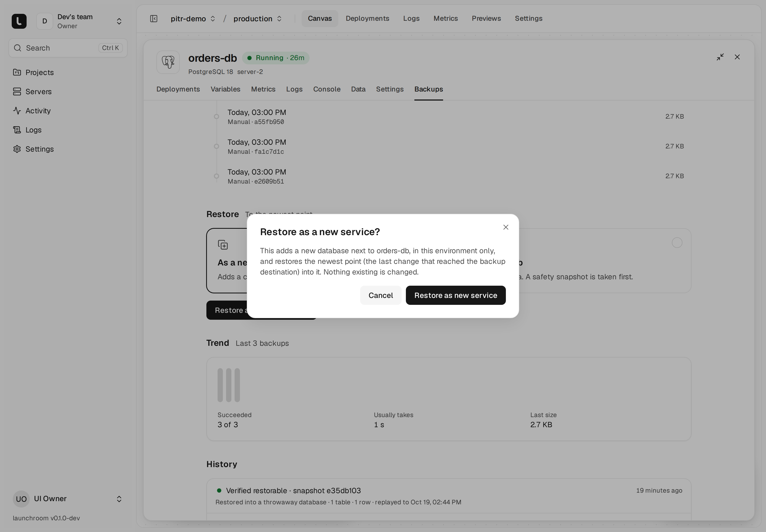Click the first bar in Trend chart
The width and height of the screenshot is (766, 532).
220,385
